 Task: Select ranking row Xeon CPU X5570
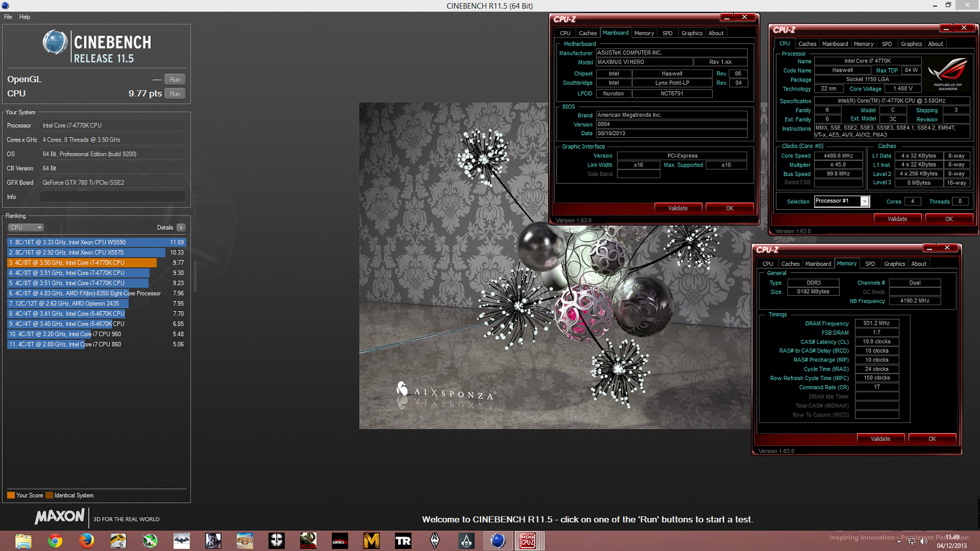pos(96,253)
